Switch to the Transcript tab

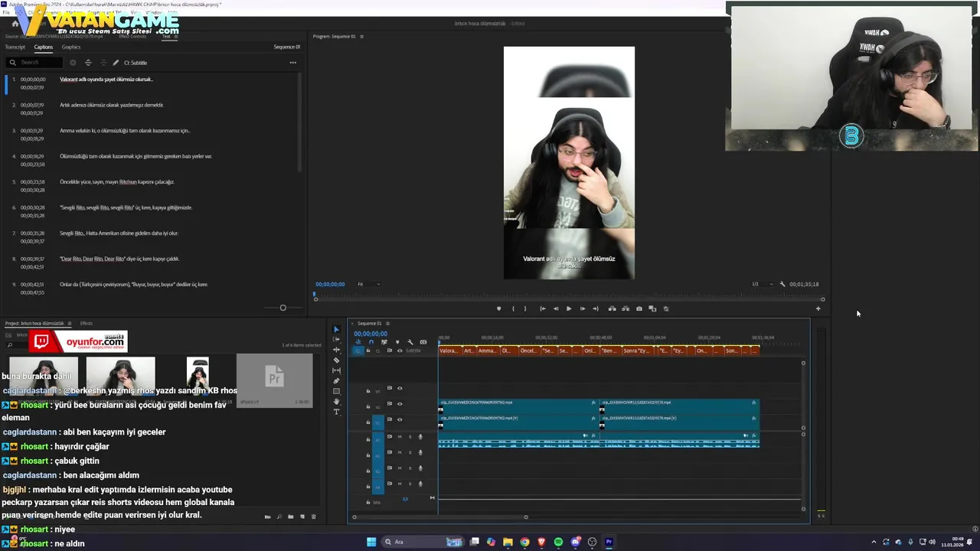pos(15,47)
